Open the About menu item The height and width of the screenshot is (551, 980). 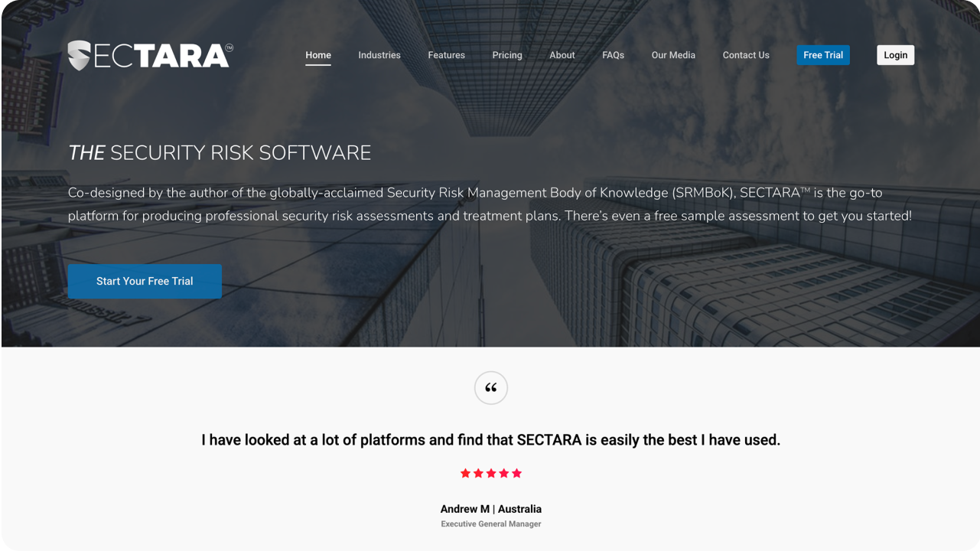[x=562, y=55]
